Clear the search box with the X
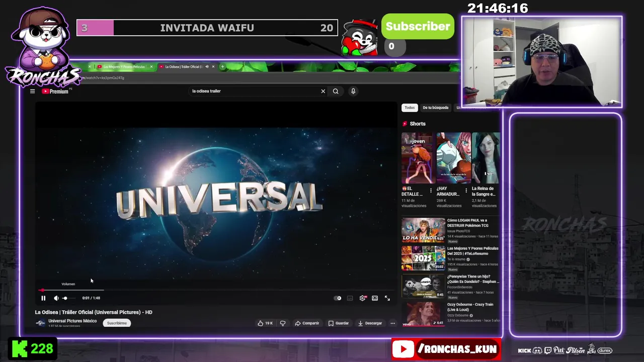The width and height of the screenshot is (644, 362). point(323,91)
